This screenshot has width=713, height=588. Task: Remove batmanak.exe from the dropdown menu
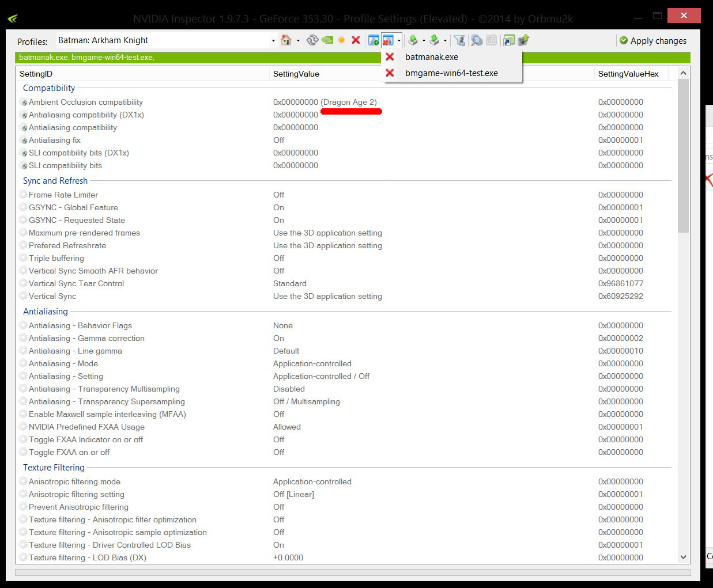452,57
